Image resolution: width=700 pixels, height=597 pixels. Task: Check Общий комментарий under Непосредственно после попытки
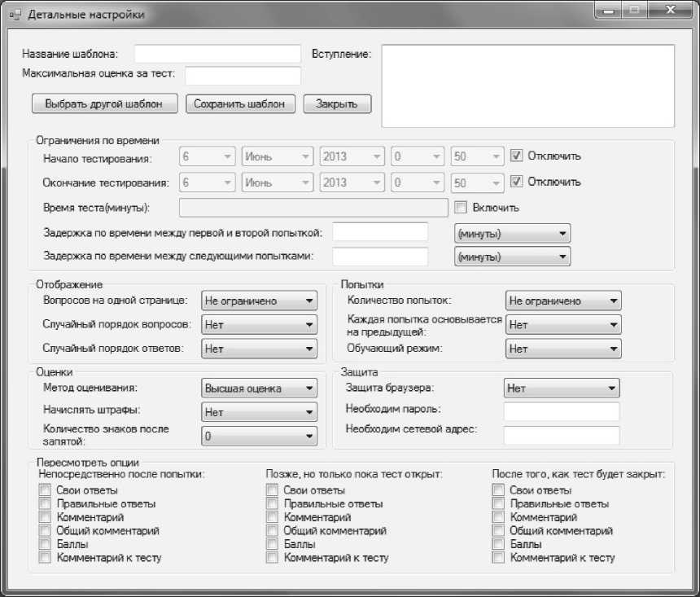(45, 530)
